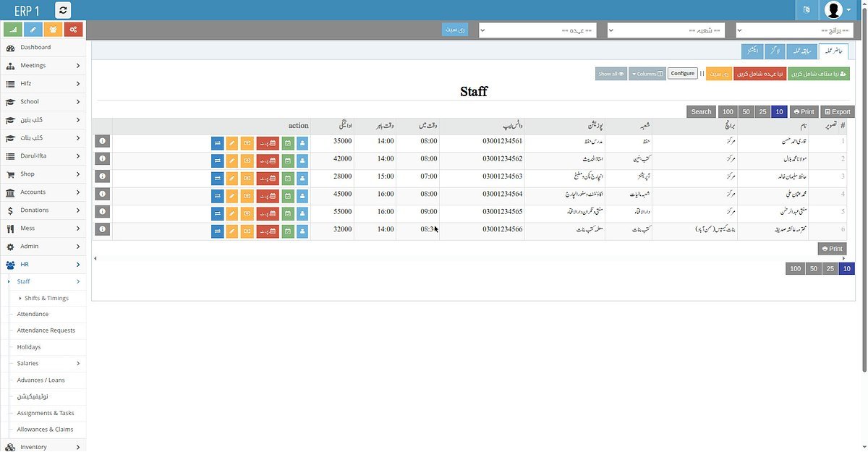Image resolution: width=868 pixels, height=452 pixels.
Task: Open Dashboard in the sidebar
Action: 43,47
